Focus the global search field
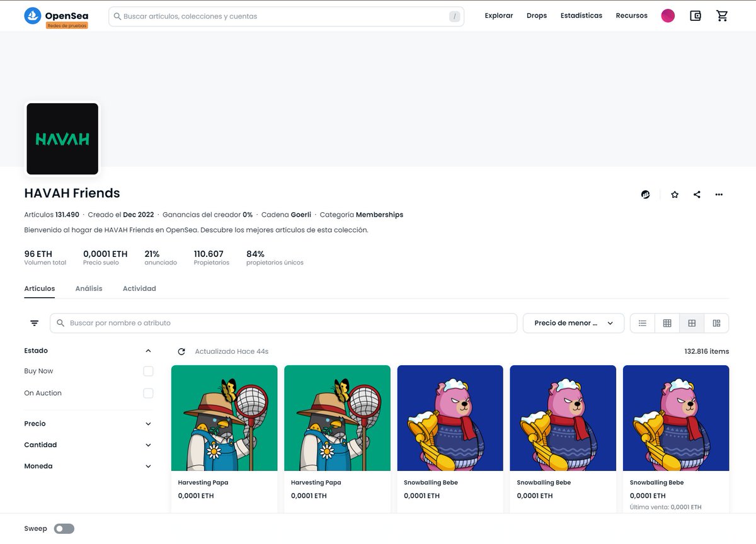This screenshot has width=756, height=544. pyautogui.click(x=286, y=16)
